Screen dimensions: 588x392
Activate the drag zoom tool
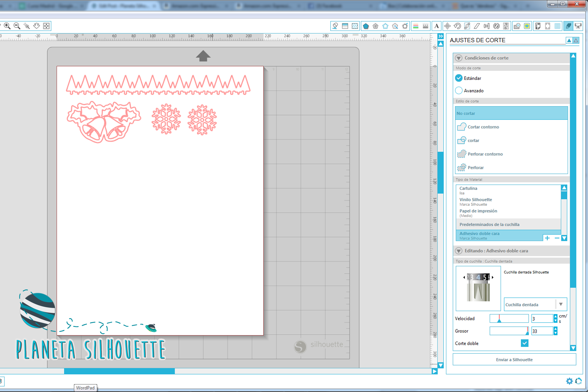(x=37, y=26)
